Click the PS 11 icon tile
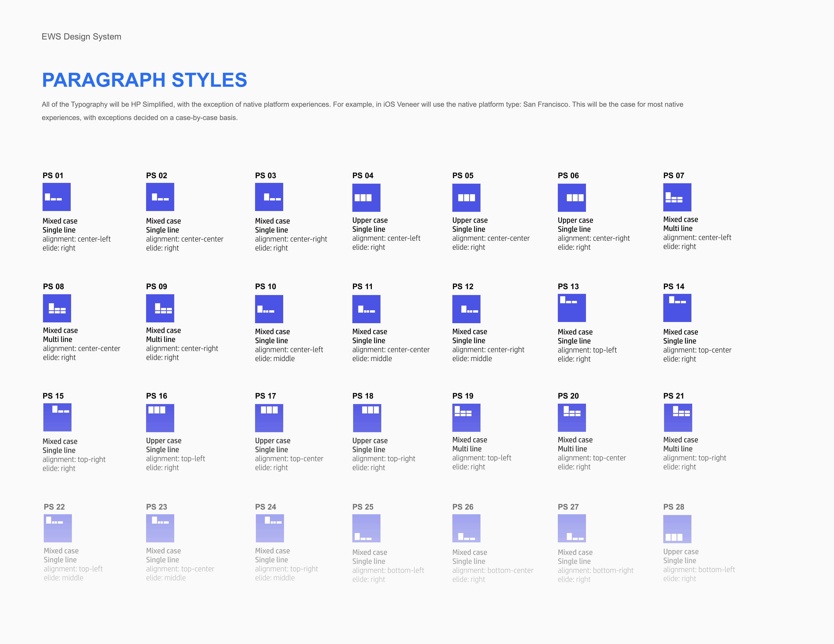 pos(366,309)
